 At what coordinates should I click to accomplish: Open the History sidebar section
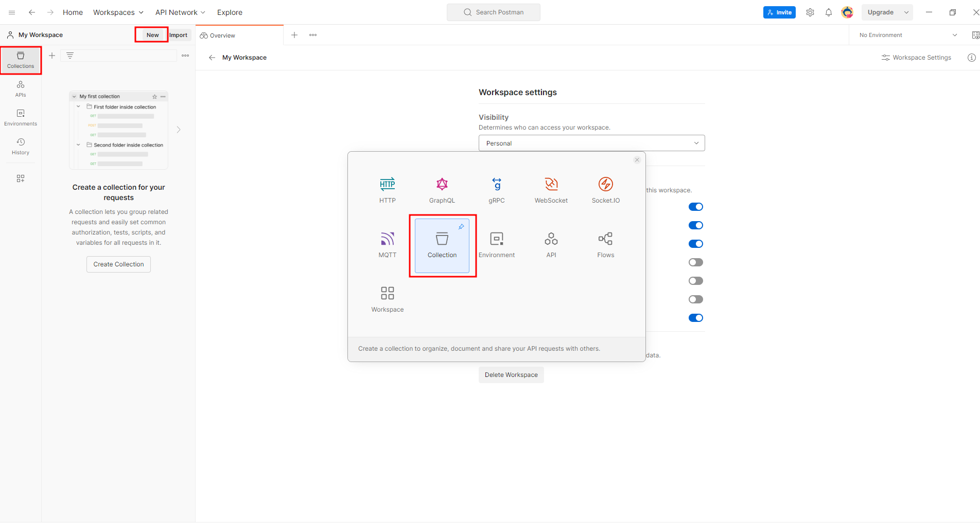coord(21,146)
